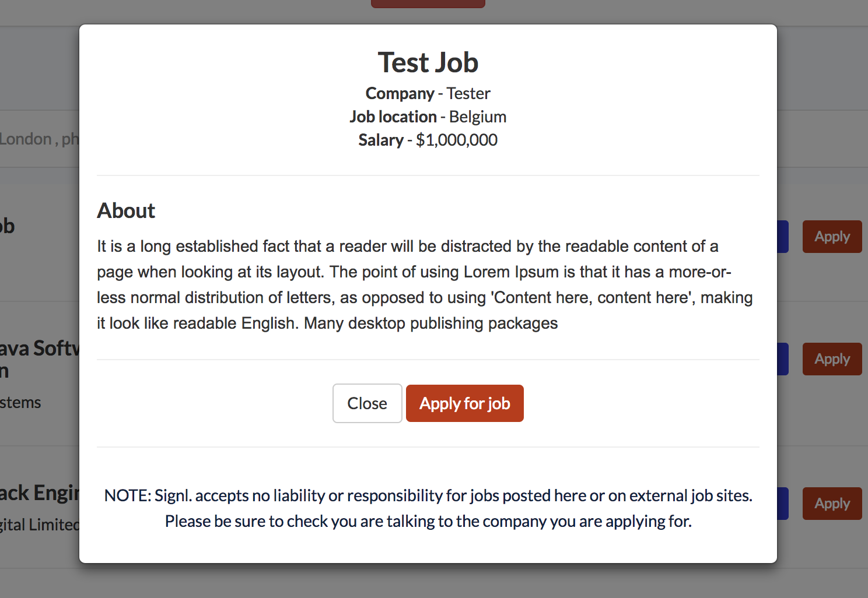868x598 pixels.
Task: Close the Test Job dialog
Action: coord(367,403)
